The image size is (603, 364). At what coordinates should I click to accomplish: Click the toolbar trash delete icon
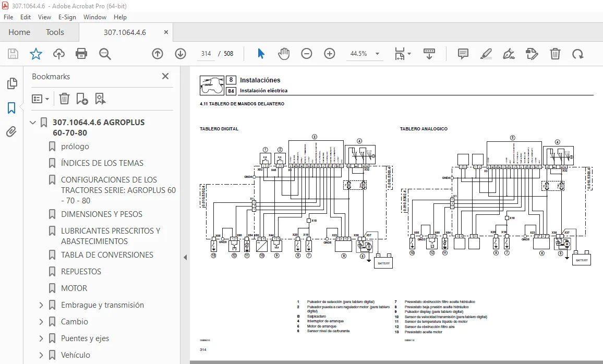(x=555, y=54)
